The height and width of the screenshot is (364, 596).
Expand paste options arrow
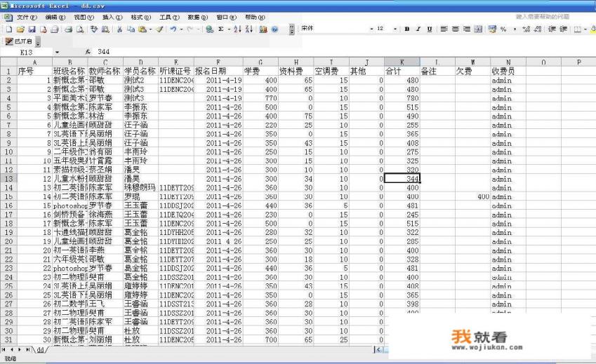tap(150, 29)
